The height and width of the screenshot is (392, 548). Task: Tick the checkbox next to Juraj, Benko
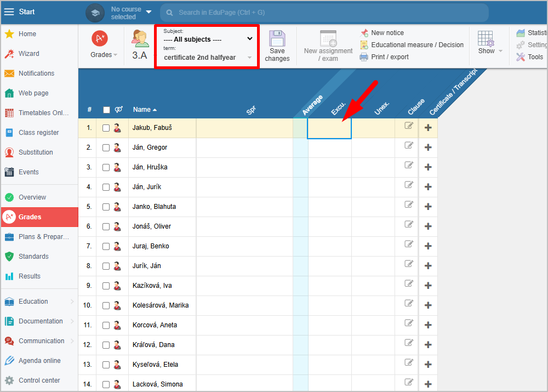tap(106, 246)
